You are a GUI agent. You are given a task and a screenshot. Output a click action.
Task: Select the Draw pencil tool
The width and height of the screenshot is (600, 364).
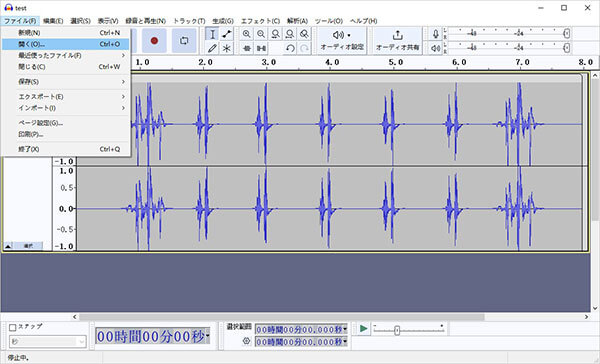[212, 48]
